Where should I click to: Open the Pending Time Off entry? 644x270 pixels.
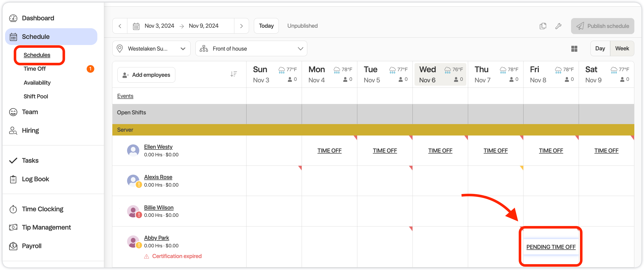click(551, 247)
